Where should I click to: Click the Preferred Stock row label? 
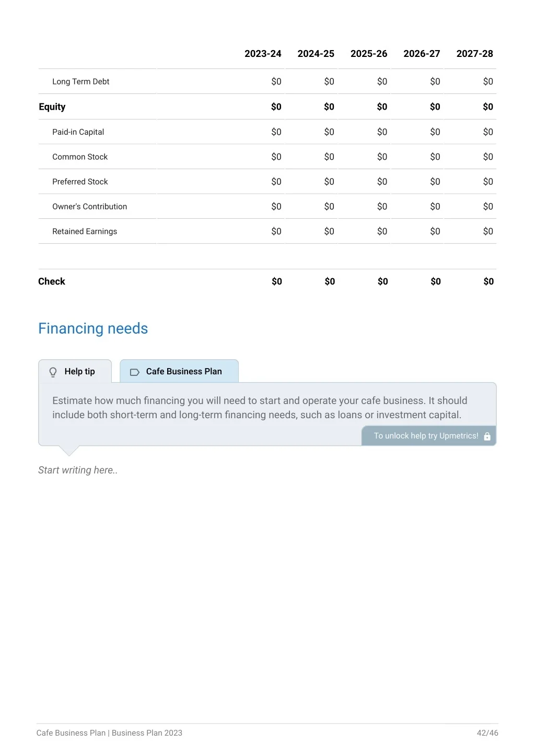pos(80,182)
